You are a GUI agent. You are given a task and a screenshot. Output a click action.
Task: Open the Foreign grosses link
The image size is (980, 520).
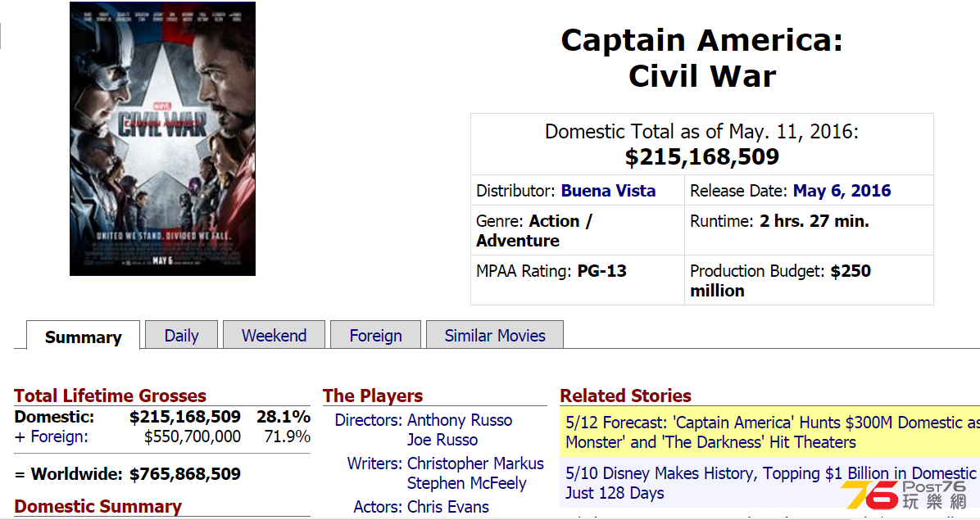(59, 436)
